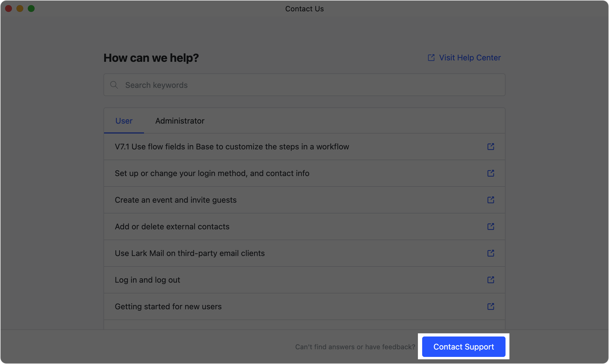Click external link icon for external contacts article

pos(490,227)
